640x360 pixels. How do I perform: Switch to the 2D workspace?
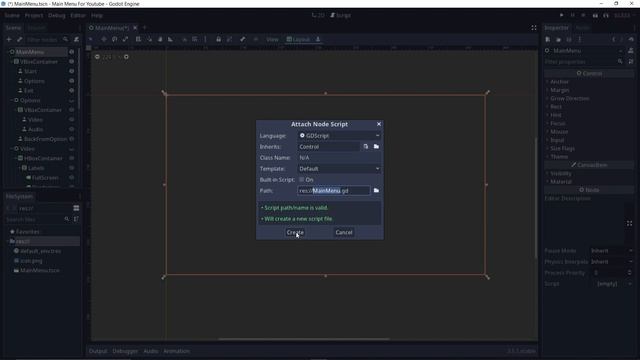coord(318,16)
